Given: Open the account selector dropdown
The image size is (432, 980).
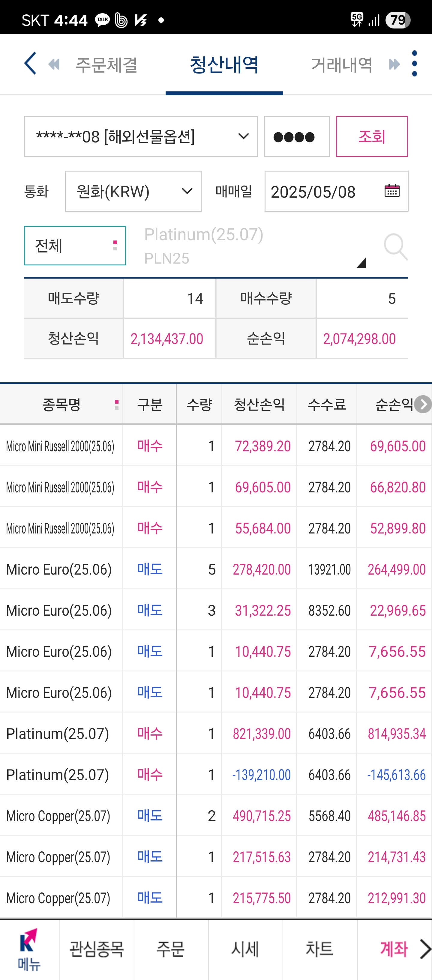Looking at the screenshot, I should click(141, 136).
